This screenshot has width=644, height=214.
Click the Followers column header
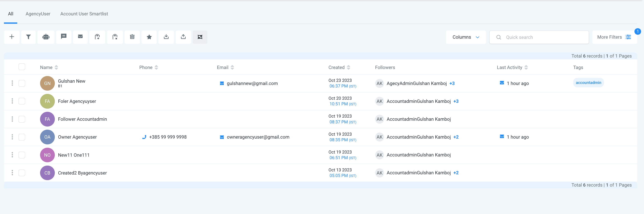(x=385, y=67)
